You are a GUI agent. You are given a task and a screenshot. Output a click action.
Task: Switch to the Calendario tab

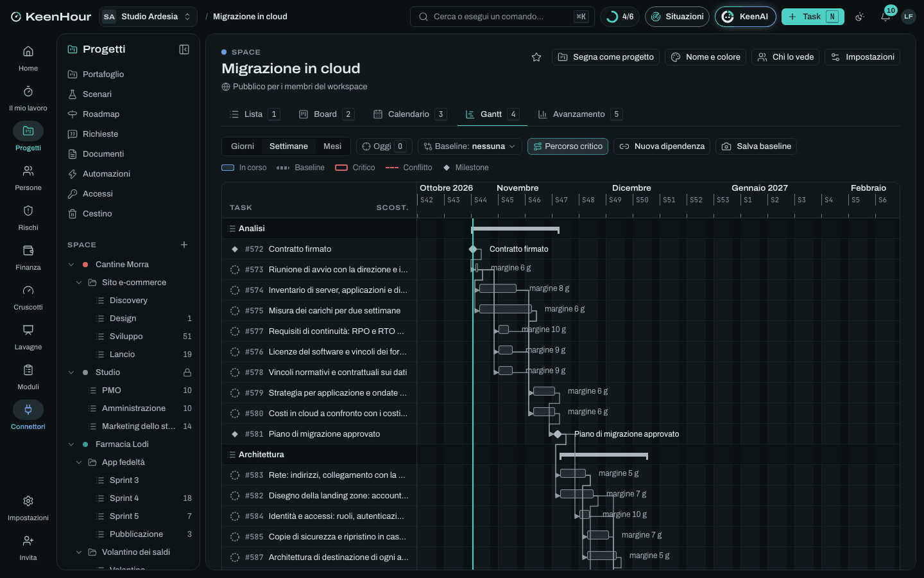coord(409,114)
